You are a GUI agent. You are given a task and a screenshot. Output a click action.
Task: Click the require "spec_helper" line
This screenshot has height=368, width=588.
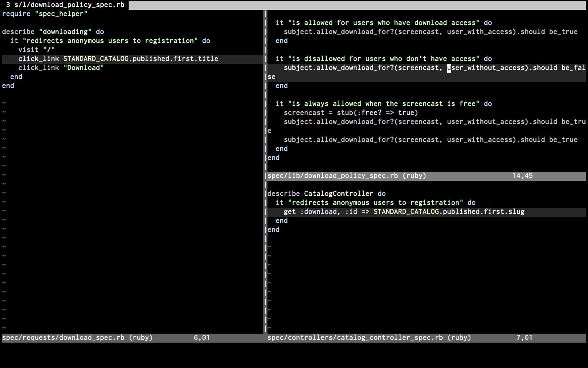tap(45, 14)
